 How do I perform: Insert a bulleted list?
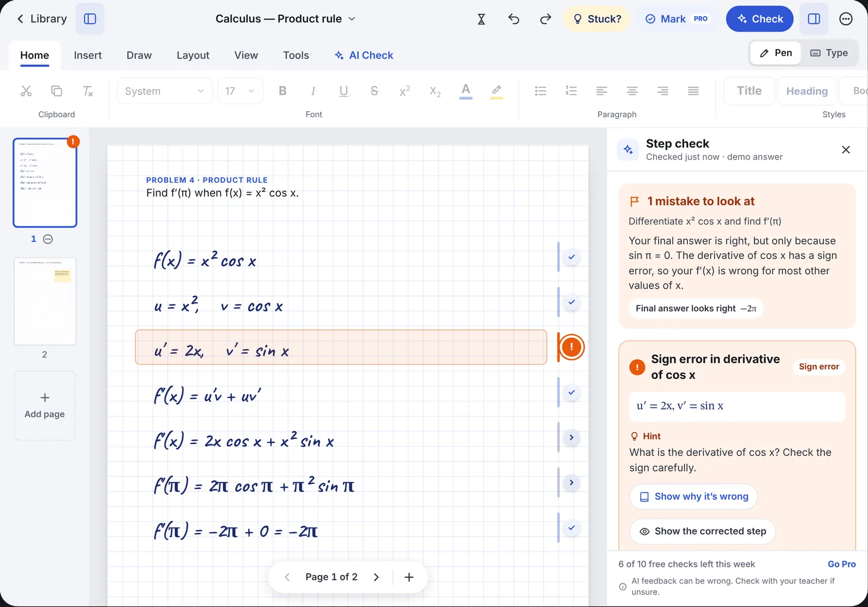pyautogui.click(x=540, y=91)
